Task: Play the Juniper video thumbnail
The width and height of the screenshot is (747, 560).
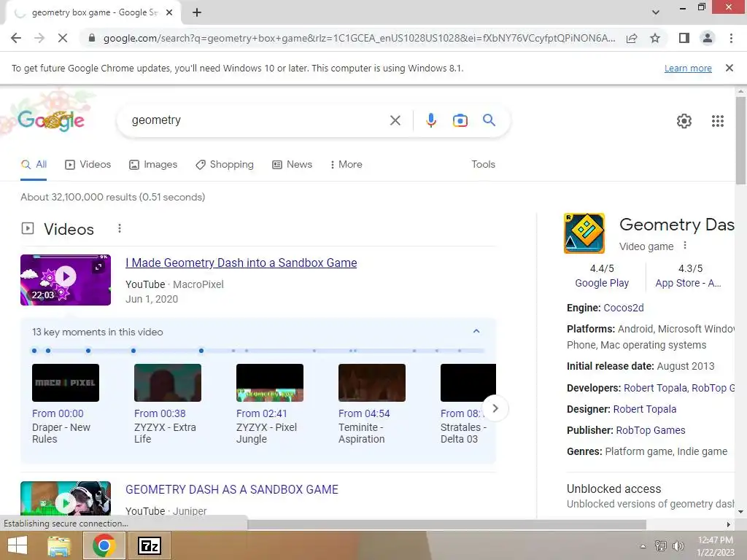Action: pos(65,498)
